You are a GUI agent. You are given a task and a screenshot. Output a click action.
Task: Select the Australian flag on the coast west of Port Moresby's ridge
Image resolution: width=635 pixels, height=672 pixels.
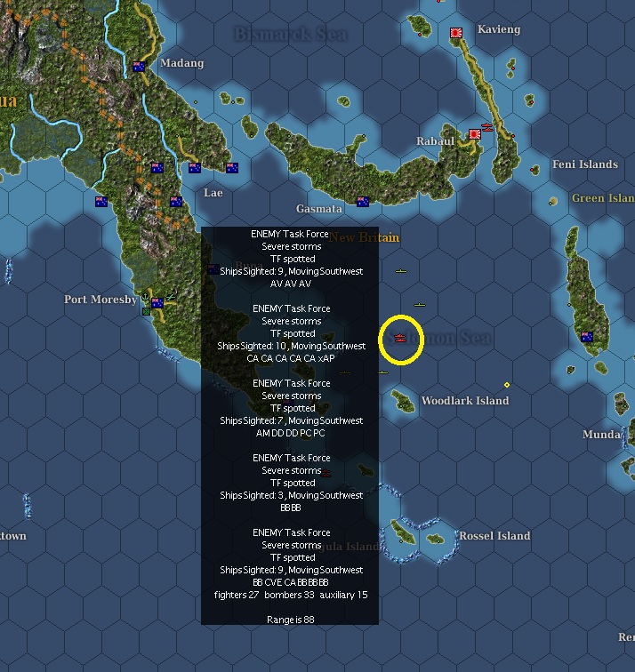101,202
